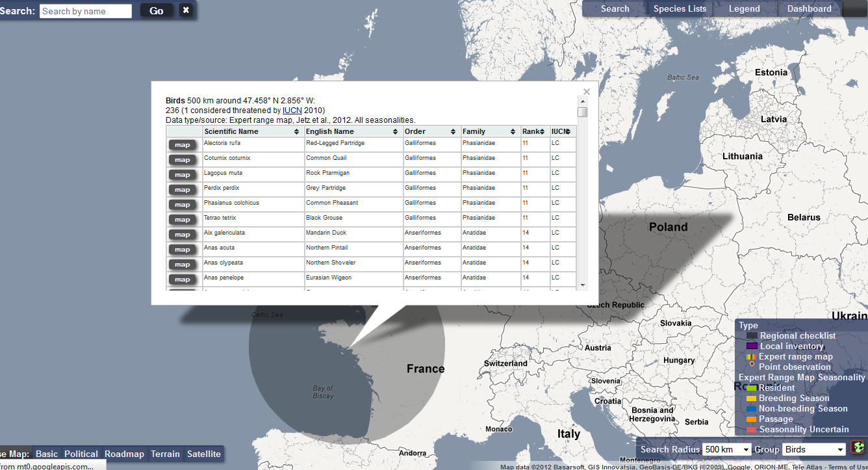The width and height of the screenshot is (868, 470).
Task: Click the English Name sort arrow
Action: [x=395, y=131]
